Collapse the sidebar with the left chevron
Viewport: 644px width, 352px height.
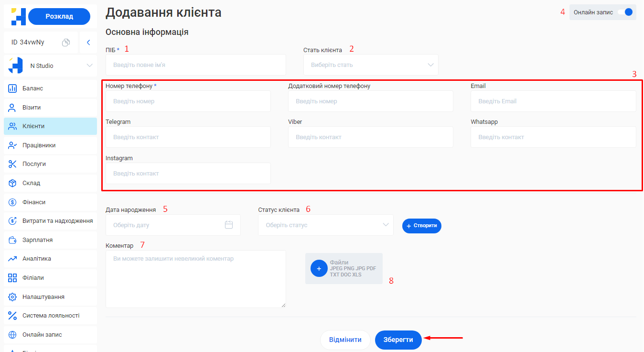point(88,43)
